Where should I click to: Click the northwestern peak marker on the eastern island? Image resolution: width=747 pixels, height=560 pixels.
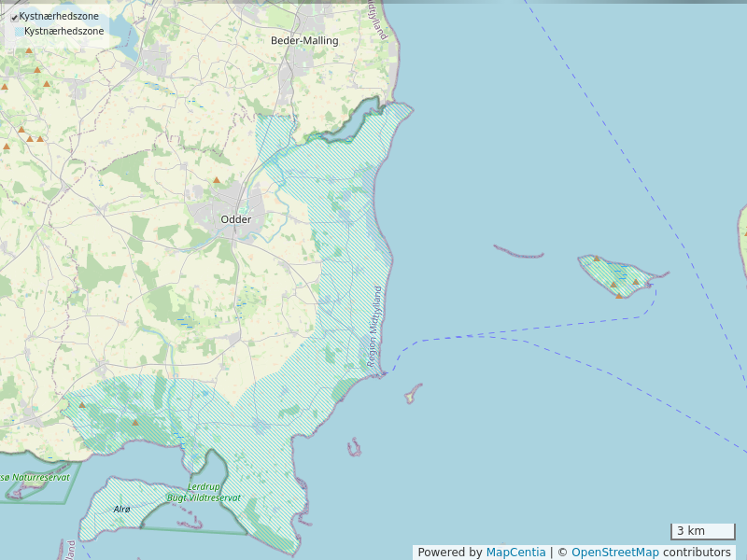coord(597,259)
